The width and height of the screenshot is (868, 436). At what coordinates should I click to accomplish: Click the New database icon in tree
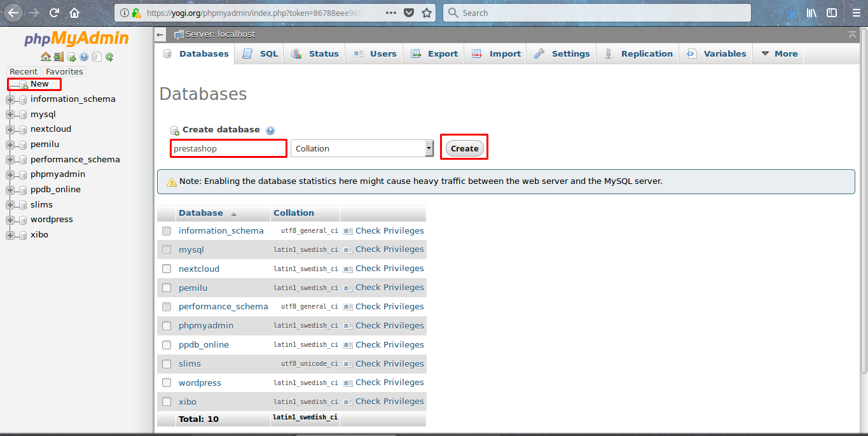pyautogui.click(x=23, y=85)
